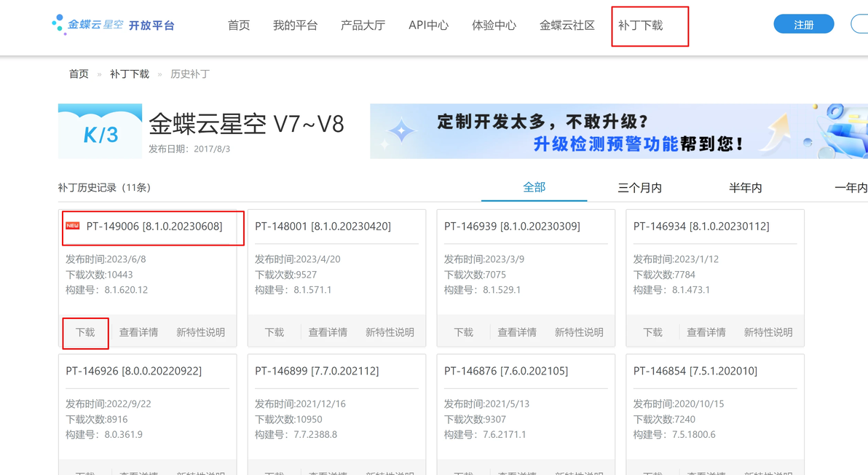This screenshot has height=475, width=868.
Task: Click the 下载次数:10950 text
Action: coord(288,420)
